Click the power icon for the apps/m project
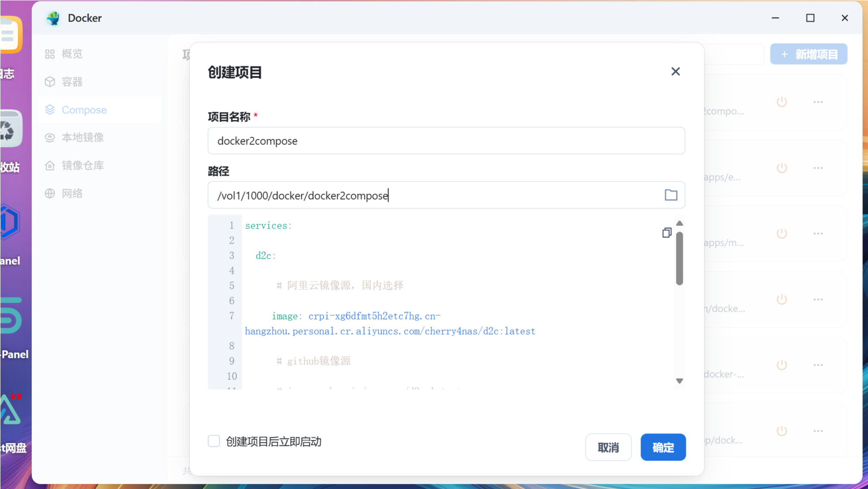This screenshot has height=489, width=868. tap(782, 234)
